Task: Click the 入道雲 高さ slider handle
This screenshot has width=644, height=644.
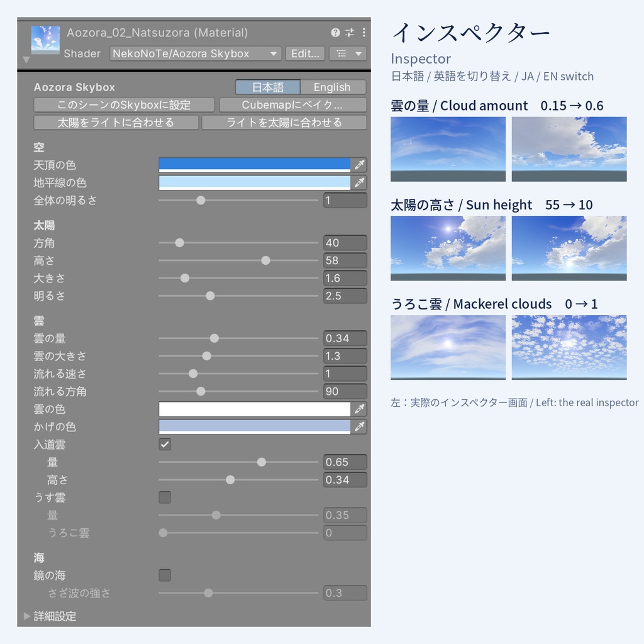Action: [230, 480]
